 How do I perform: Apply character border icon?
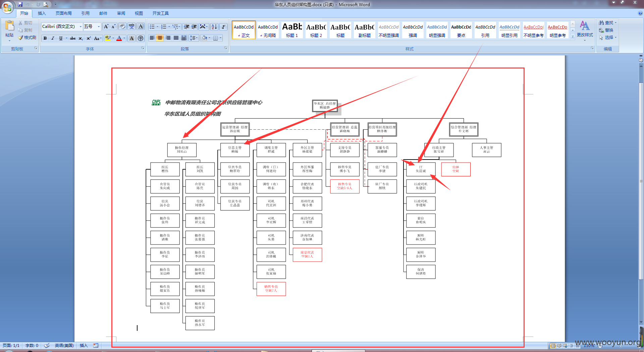[x=141, y=27]
